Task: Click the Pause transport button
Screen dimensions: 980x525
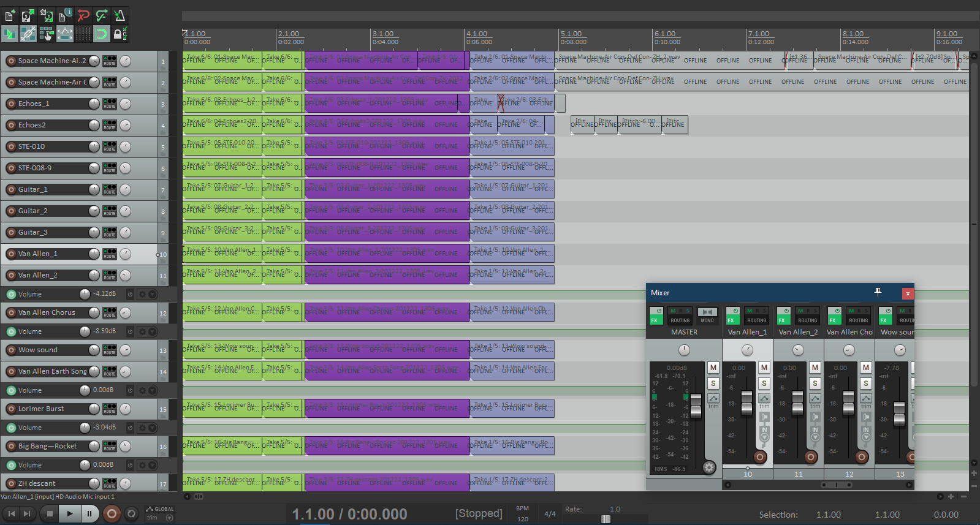Action: (x=89, y=513)
